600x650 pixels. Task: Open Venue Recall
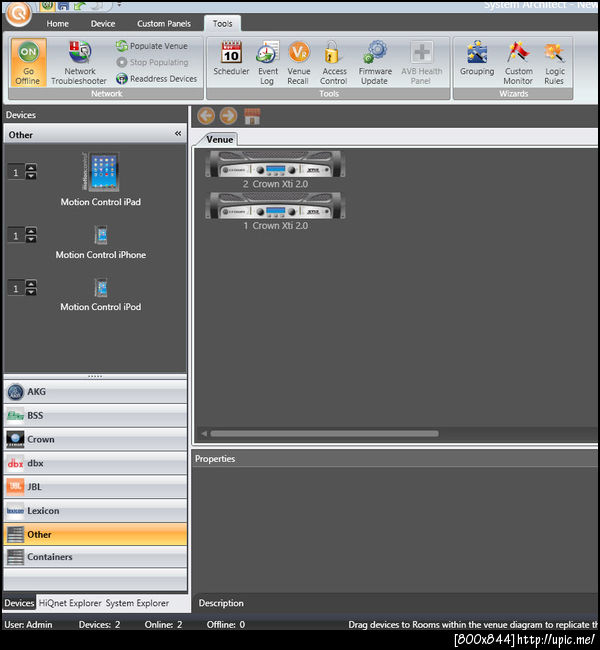[x=299, y=63]
